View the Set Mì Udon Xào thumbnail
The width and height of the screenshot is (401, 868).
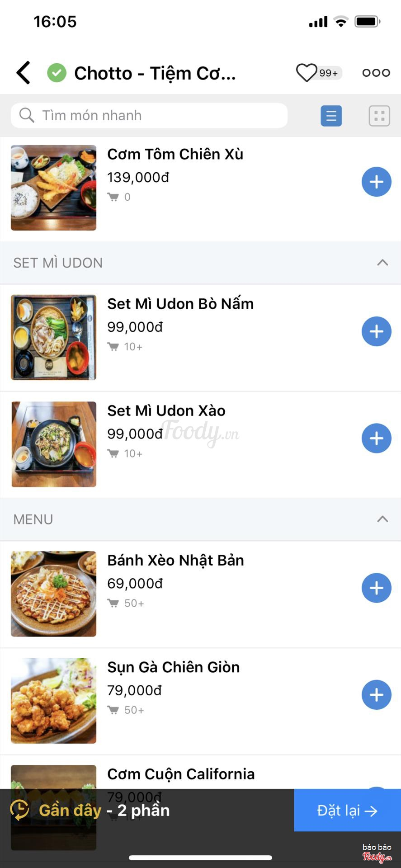54,444
